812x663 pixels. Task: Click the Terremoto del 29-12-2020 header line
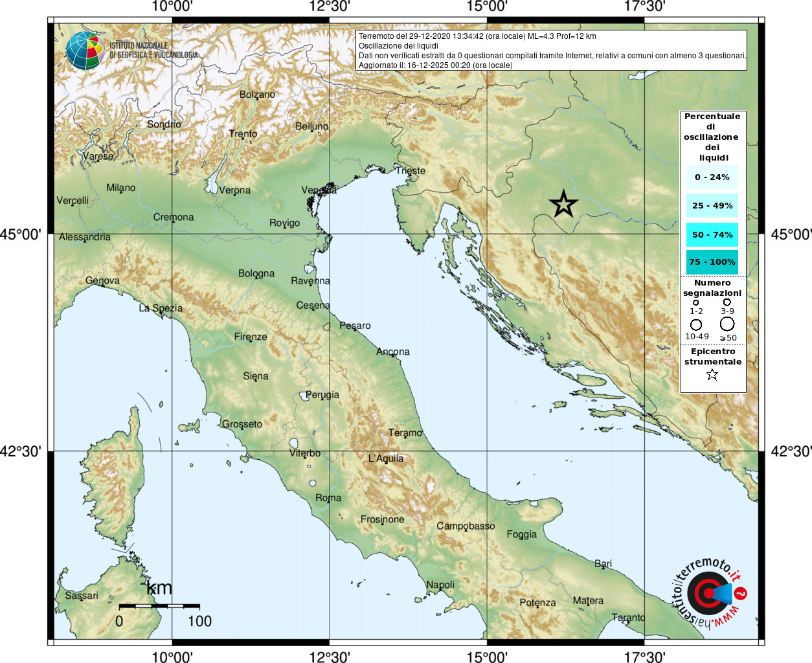477,36
